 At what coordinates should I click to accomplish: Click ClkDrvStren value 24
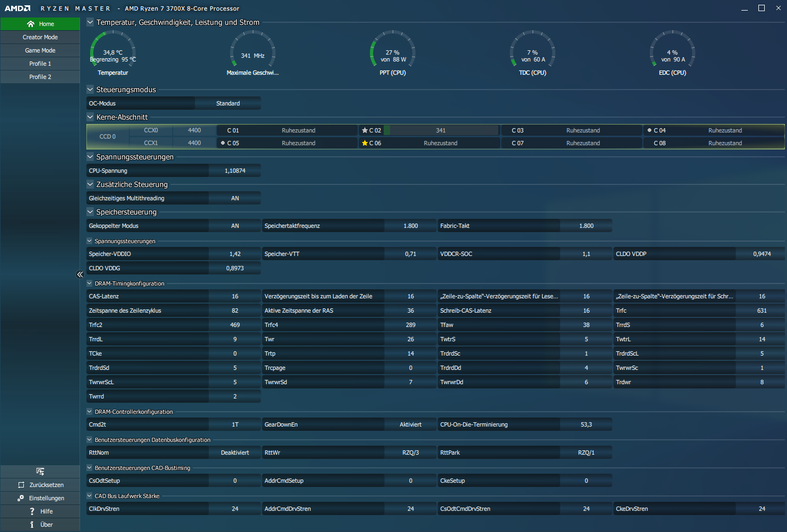pos(235,509)
